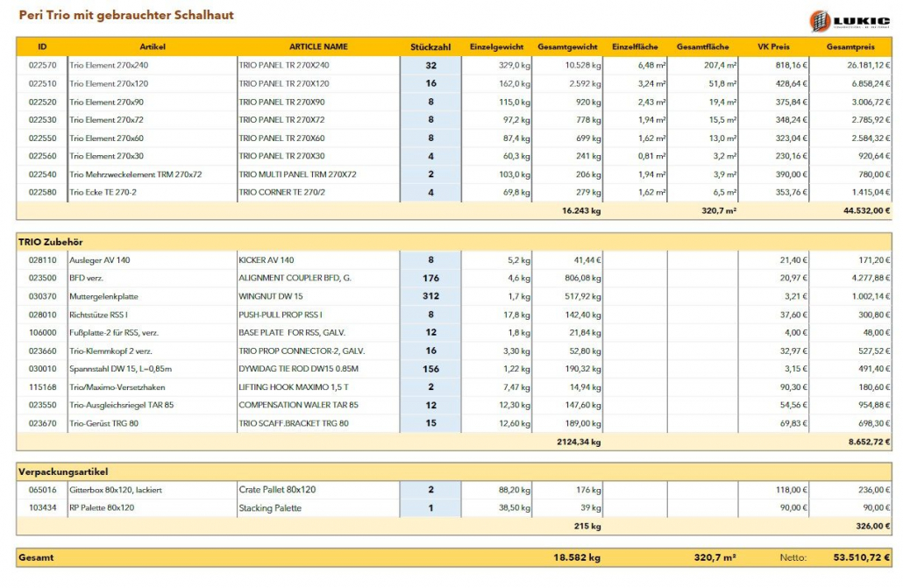This screenshot has width=903, height=588.
Task: Select the ARTICLE NAME column header
Action: (x=318, y=46)
